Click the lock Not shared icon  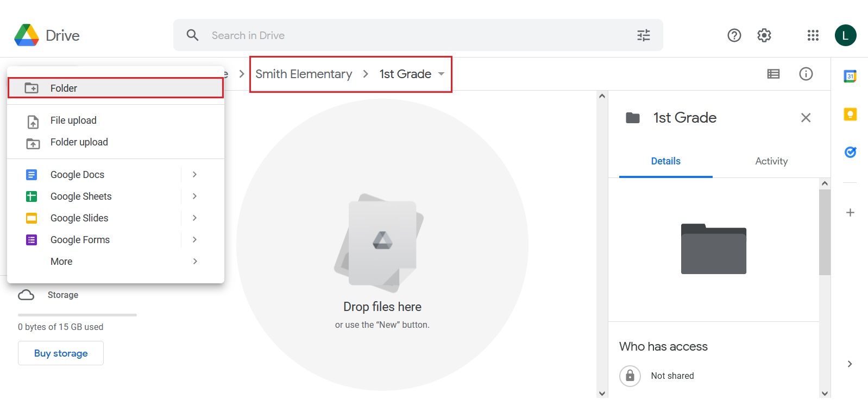pyautogui.click(x=630, y=376)
